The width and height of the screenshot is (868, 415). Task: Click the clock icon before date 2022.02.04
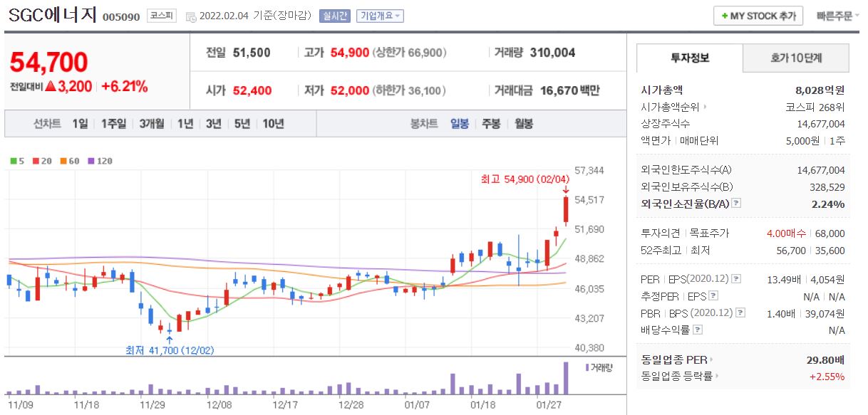pyautogui.click(x=191, y=16)
